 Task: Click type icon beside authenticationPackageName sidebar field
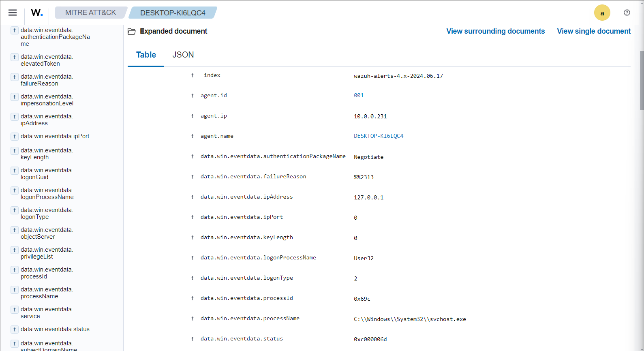pyautogui.click(x=15, y=30)
